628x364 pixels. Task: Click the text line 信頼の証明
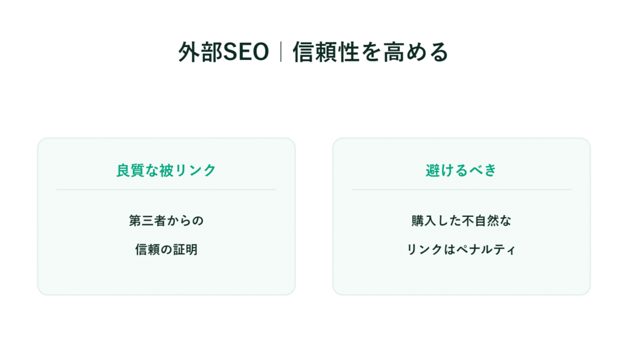(166, 249)
